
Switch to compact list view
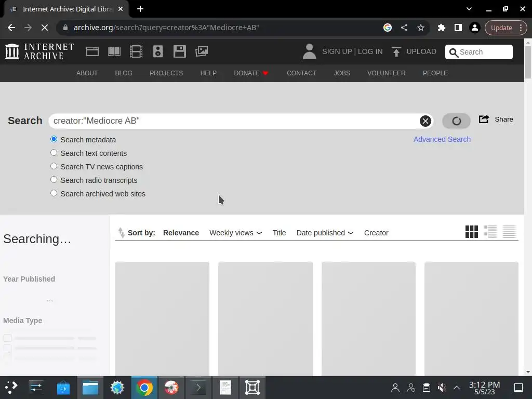tap(509, 232)
